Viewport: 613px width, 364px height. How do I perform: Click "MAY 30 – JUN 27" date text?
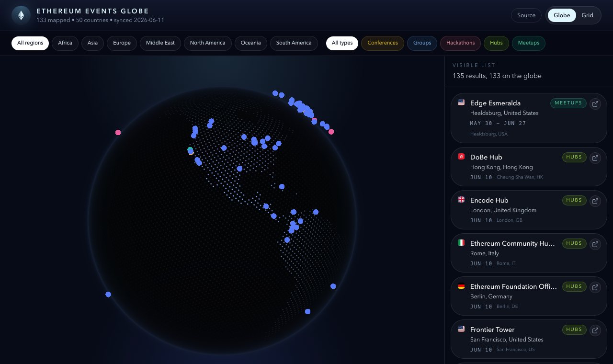tap(498, 124)
